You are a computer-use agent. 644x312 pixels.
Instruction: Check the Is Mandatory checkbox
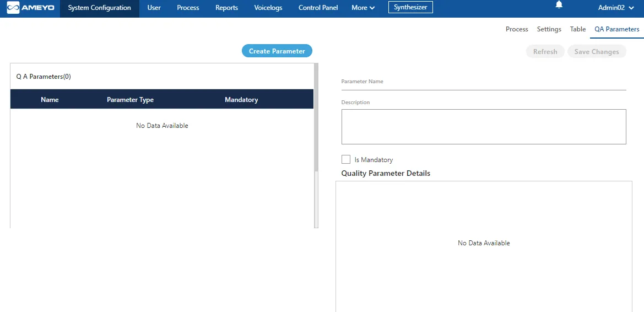point(346,159)
